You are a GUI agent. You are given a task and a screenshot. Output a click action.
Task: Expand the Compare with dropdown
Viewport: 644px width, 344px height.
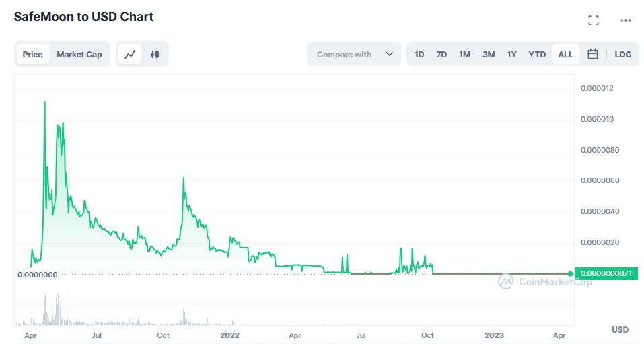click(353, 54)
